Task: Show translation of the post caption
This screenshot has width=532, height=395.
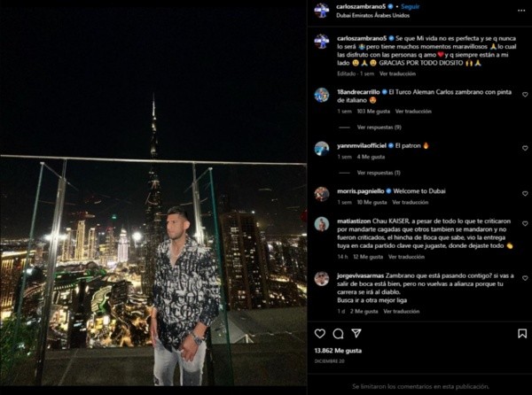Action: (397, 74)
